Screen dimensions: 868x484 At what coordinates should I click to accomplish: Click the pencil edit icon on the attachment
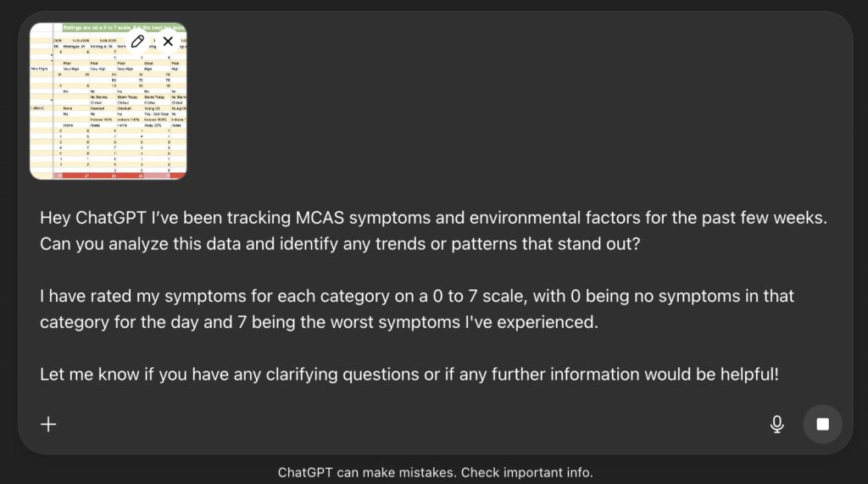[x=138, y=41]
